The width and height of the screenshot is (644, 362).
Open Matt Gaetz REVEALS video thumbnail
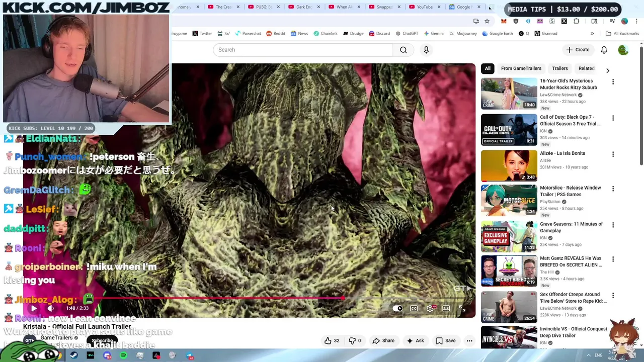[509, 271]
